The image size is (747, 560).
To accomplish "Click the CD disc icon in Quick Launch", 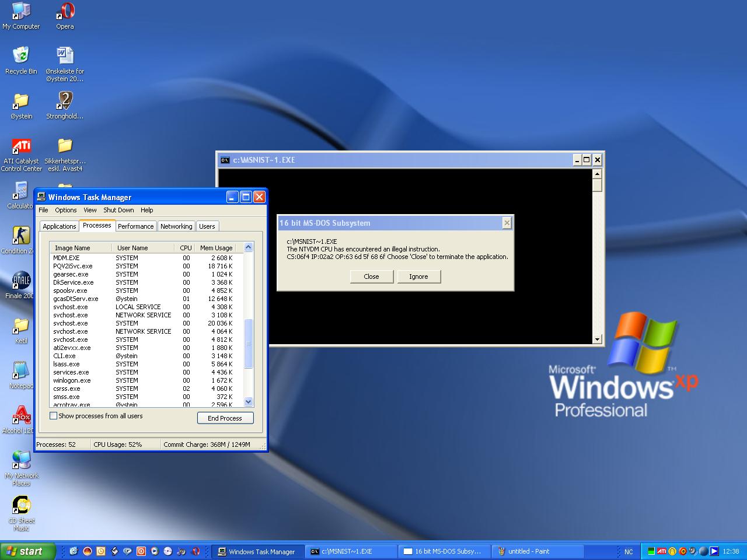I will coord(168,551).
